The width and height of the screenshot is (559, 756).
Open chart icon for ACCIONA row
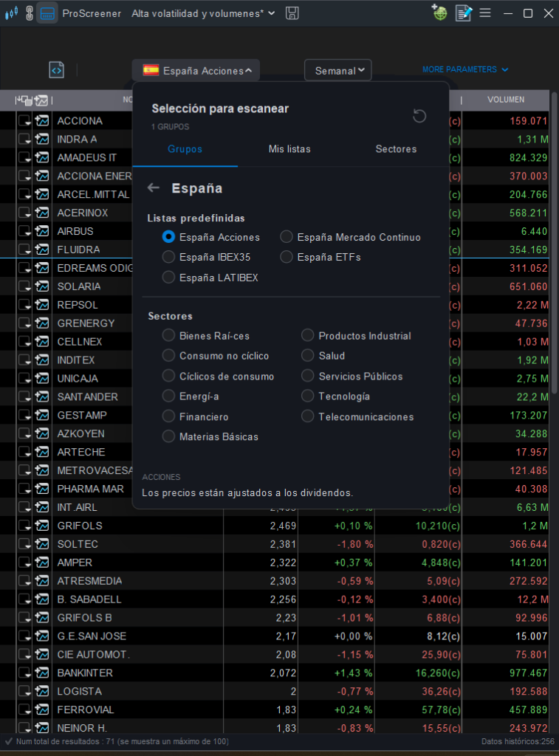point(42,120)
